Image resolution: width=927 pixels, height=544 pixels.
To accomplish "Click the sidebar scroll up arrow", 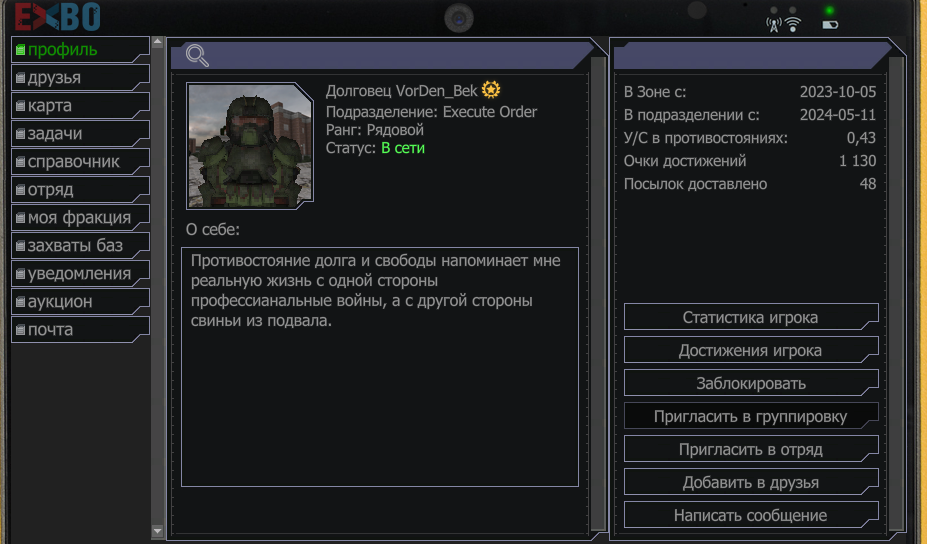I will pos(157,42).
